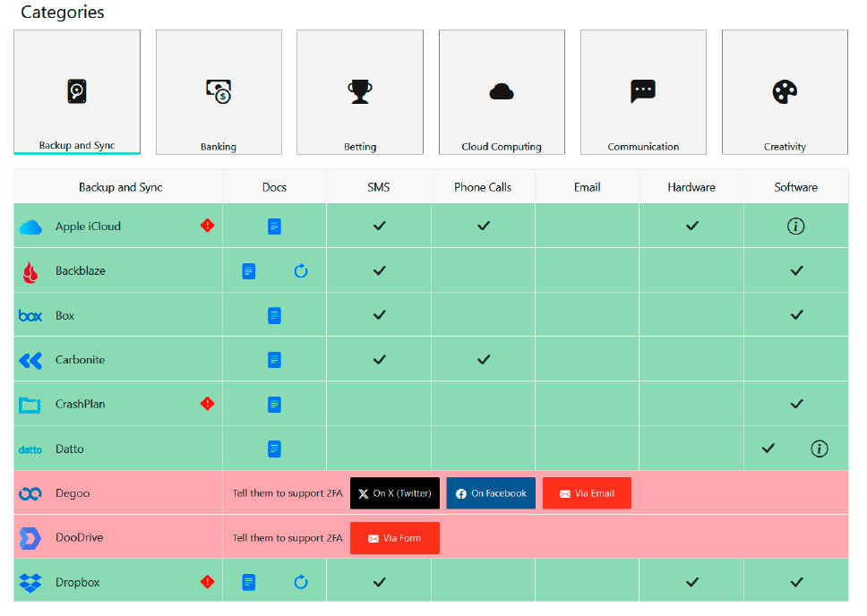
Task: Click the Categories heading
Action: click(x=63, y=13)
